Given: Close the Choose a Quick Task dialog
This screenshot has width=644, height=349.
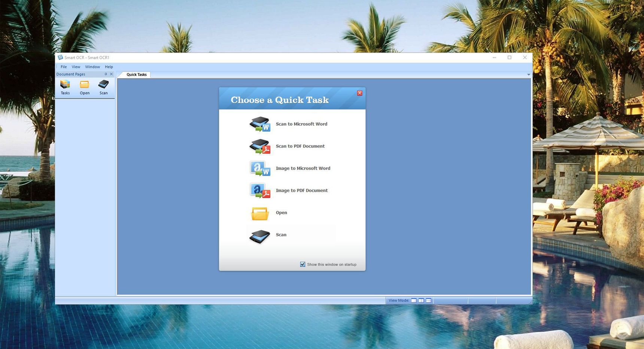Looking at the screenshot, I should pyautogui.click(x=359, y=93).
